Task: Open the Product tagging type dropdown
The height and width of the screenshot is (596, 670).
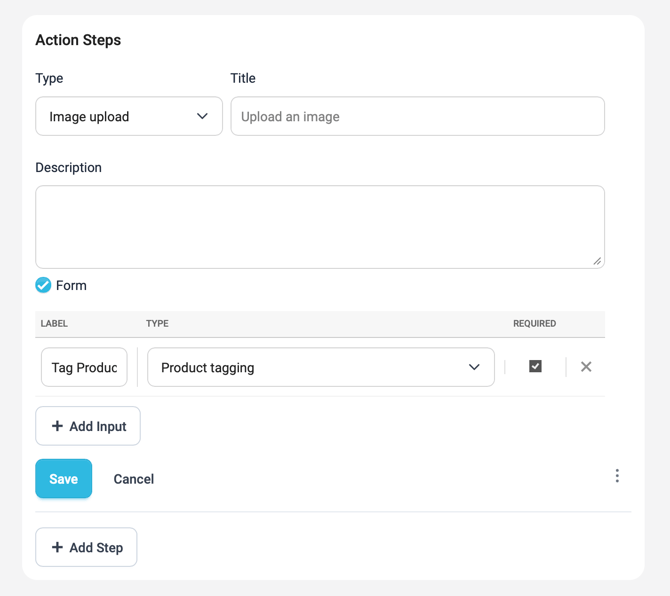Action: [x=320, y=367]
